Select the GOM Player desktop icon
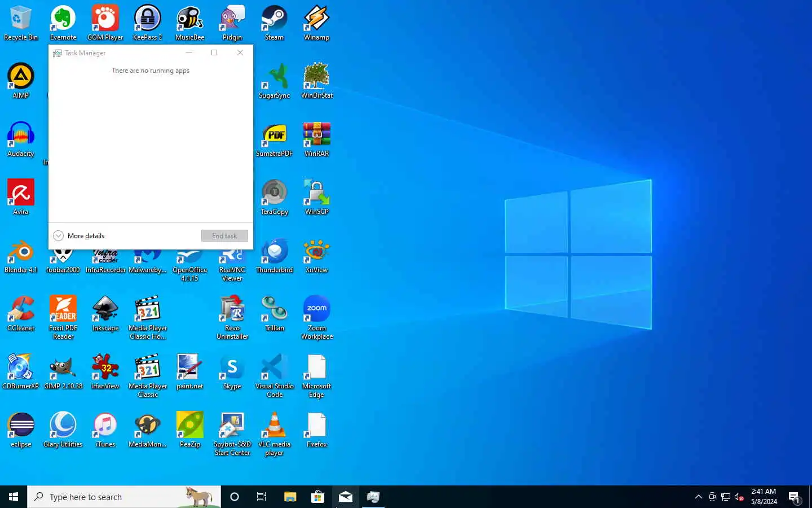Viewport: 812px width, 508px height. [x=105, y=23]
